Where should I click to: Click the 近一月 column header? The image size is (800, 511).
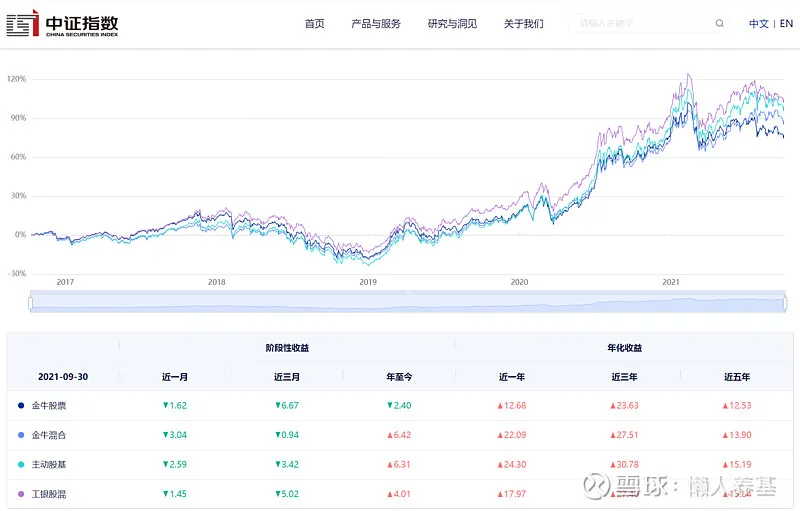175,377
